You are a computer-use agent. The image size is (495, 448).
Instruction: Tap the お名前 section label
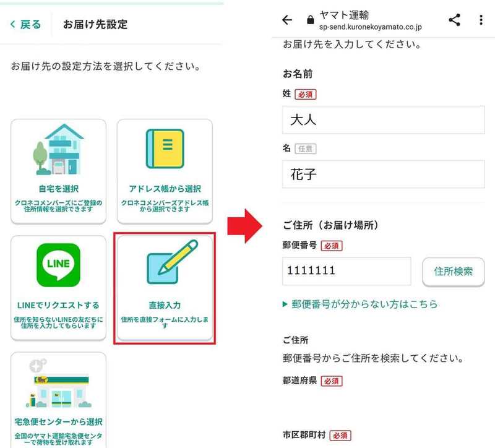click(x=298, y=74)
